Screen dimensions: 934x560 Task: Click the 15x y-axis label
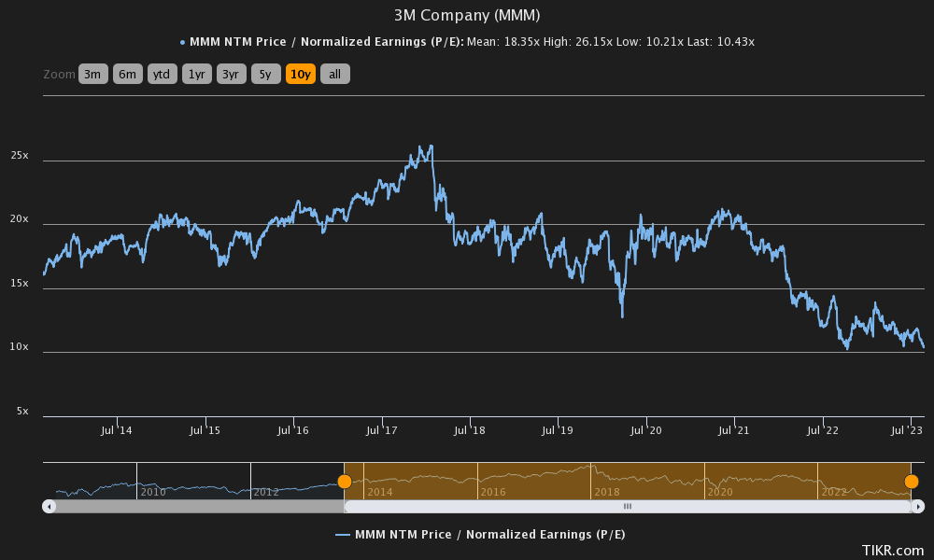(19, 284)
